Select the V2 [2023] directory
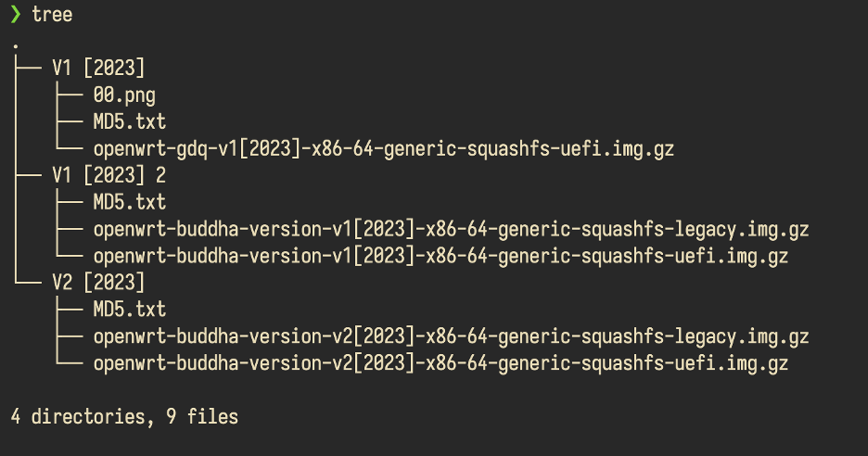The width and height of the screenshot is (868, 456). point(98,283)
